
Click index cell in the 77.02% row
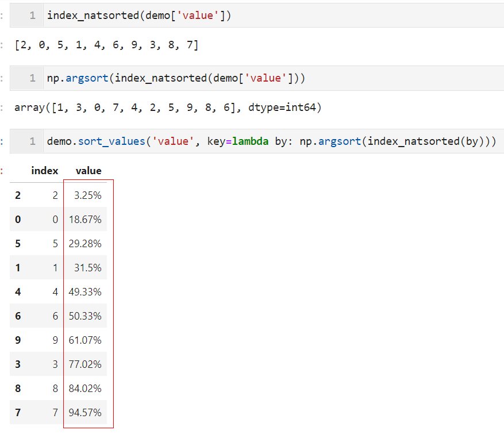tap(55, 364)
